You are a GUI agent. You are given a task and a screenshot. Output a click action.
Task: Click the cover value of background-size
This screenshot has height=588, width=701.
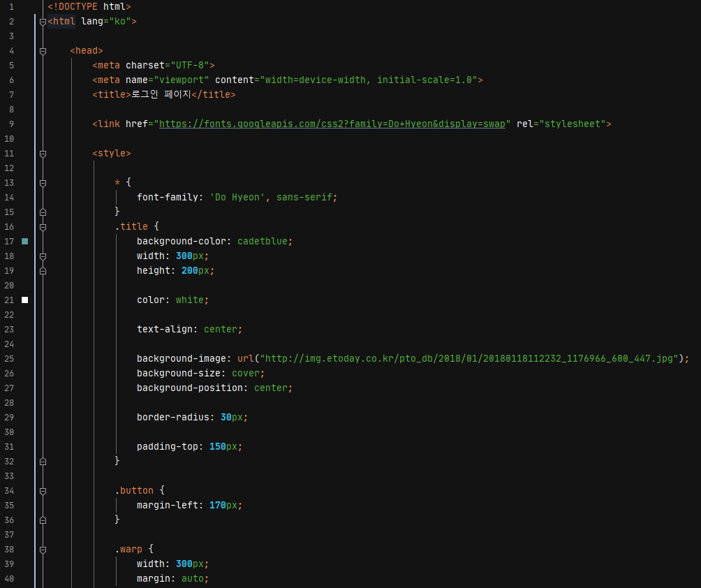click(246, 374)
